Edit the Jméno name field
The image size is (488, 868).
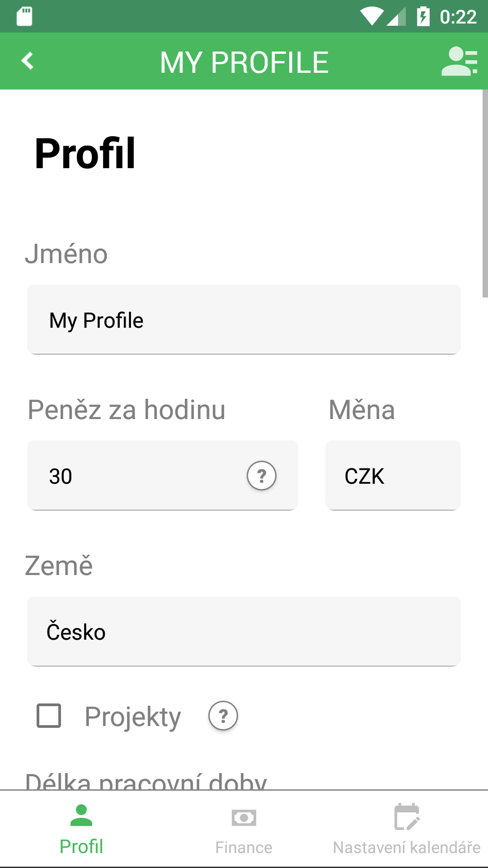pyautogui.click(x=244, y=320)
